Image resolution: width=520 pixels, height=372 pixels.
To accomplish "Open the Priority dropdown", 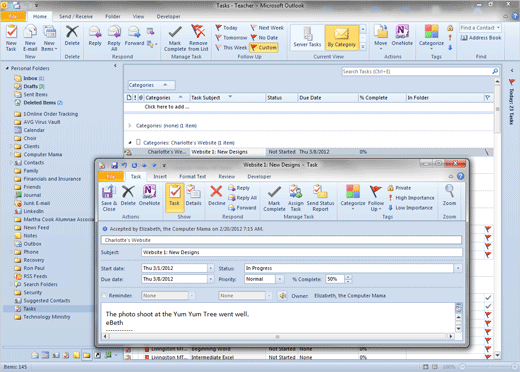I will coord(280,279).
